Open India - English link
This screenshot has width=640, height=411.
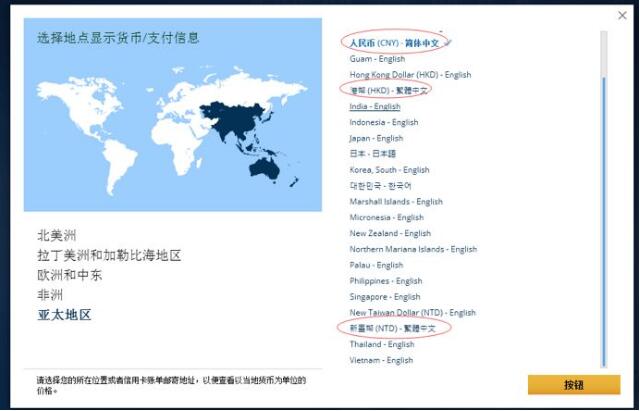(375, 106)
